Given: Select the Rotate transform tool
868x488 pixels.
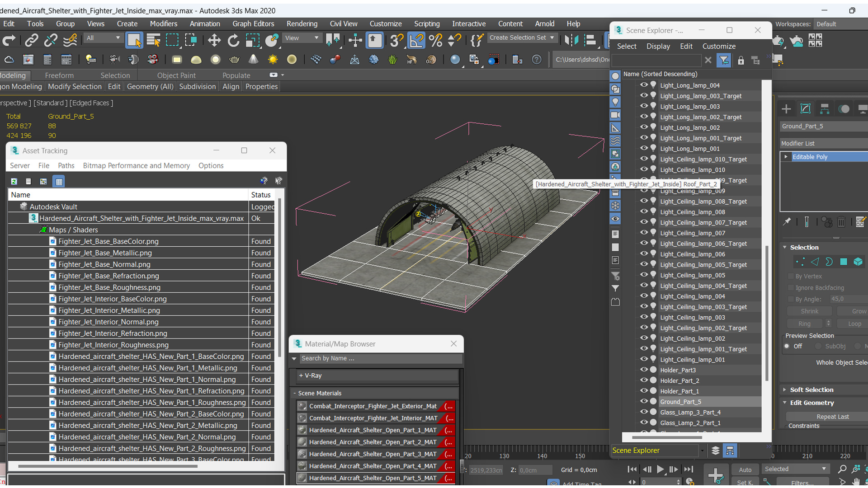Looking at the screenshot, I should tap(233, 41).
